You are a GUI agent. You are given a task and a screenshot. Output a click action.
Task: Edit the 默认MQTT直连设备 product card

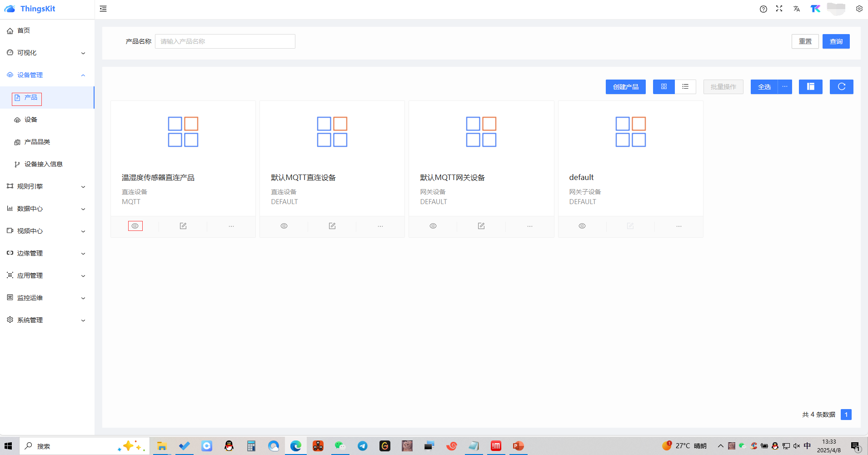332,226
